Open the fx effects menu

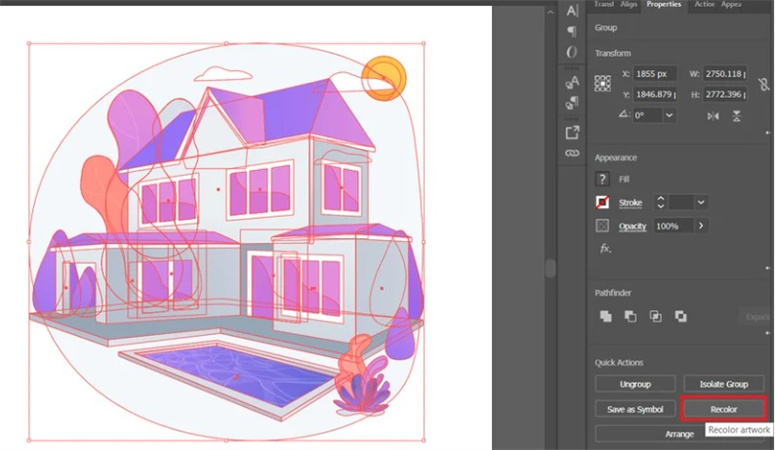pos(605,248)
